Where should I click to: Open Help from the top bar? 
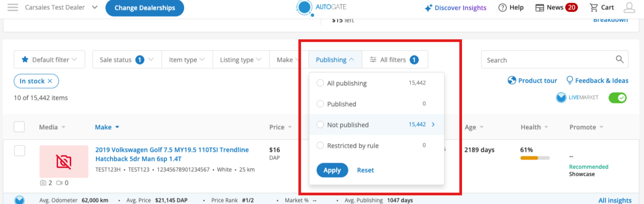coord(511,8)
